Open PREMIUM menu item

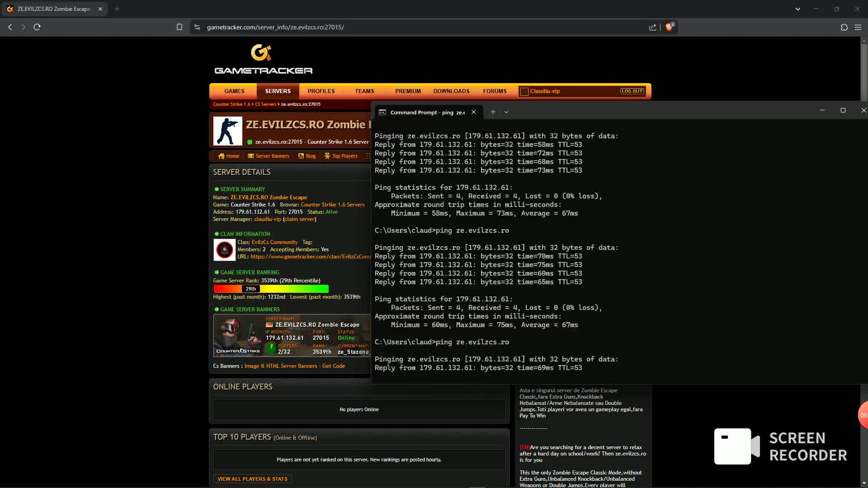coord(408,91)
